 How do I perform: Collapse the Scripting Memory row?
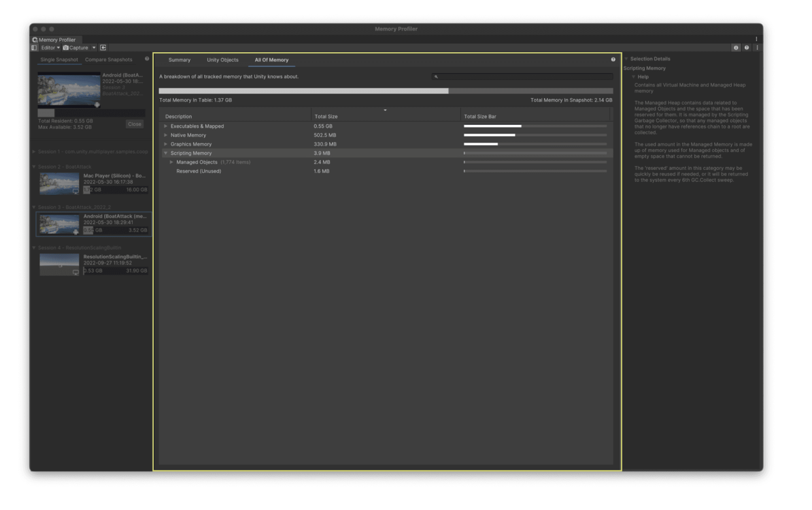point(166,153)
